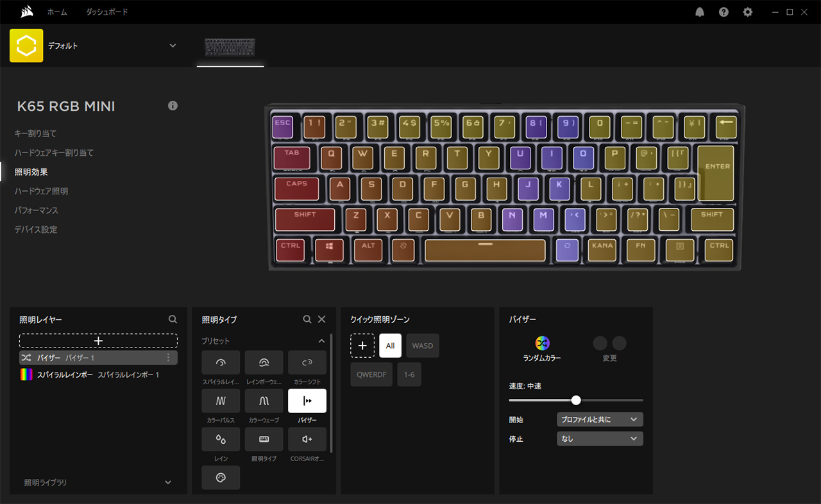
Task: Expand the デフォルト profile dropdown
Action: tap(173, 46)
